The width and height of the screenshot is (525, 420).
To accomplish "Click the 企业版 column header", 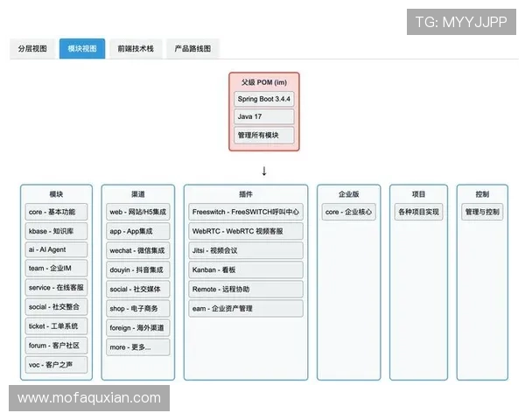I will coord(348,194).
